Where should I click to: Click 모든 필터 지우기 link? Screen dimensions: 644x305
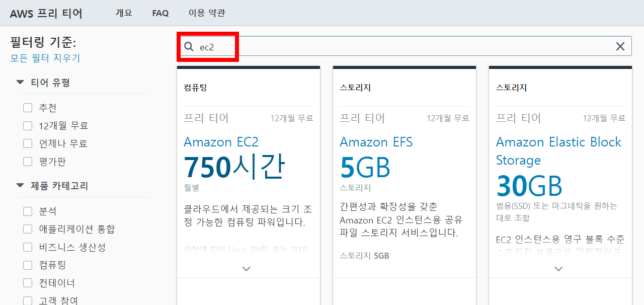pos(45,58)
